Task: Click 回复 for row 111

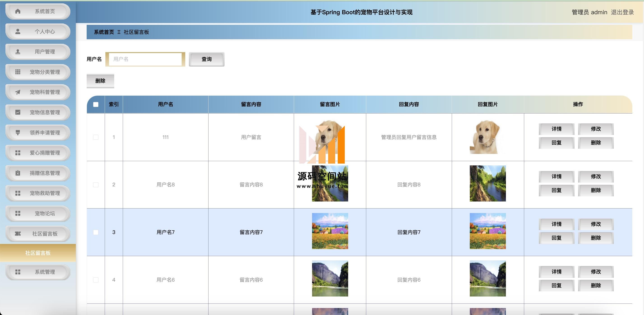Action: point(556,143)
